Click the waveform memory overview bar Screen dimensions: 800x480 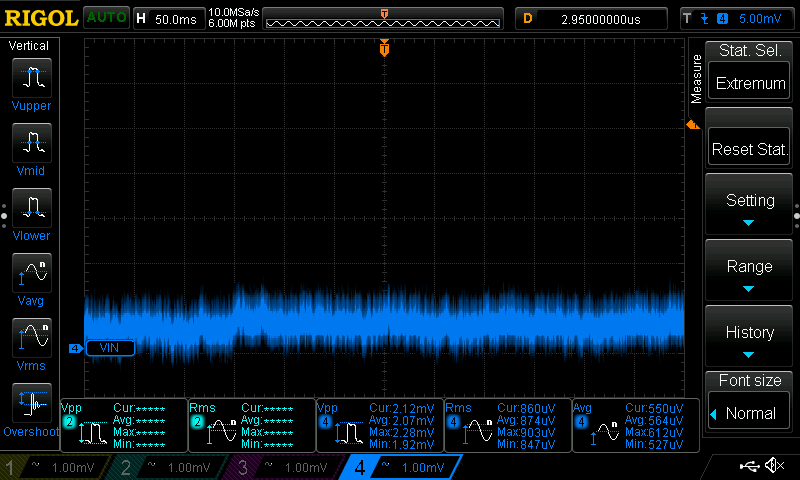(383, 19)
